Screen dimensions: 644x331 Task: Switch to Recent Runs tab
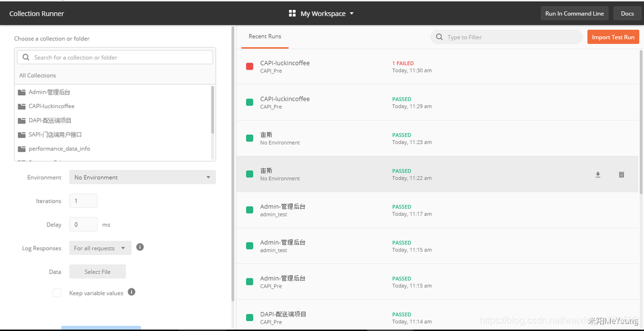[265, 36]
